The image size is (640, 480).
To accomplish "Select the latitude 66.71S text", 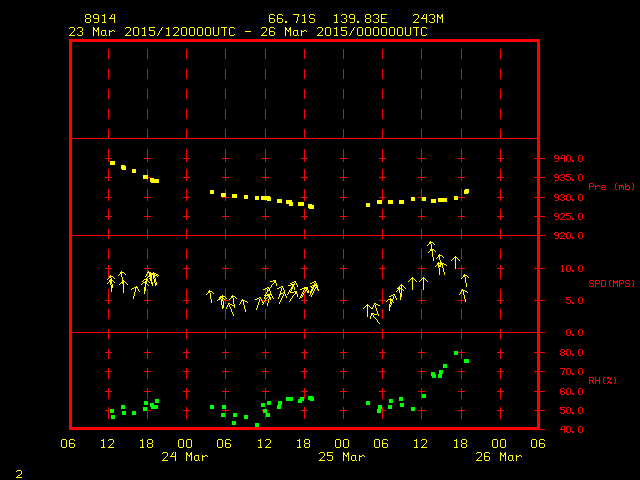I will pos(291,19).
